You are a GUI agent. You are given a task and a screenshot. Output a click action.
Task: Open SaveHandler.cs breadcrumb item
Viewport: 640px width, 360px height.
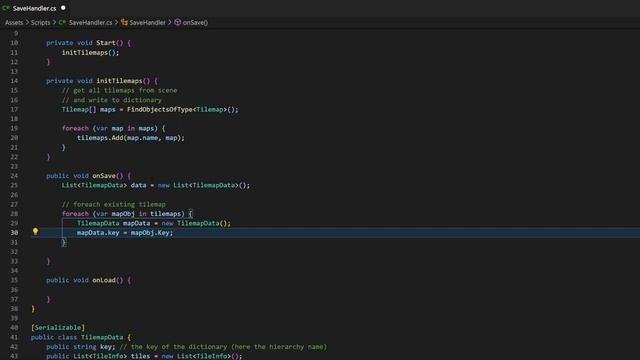(x=90, y=22)
